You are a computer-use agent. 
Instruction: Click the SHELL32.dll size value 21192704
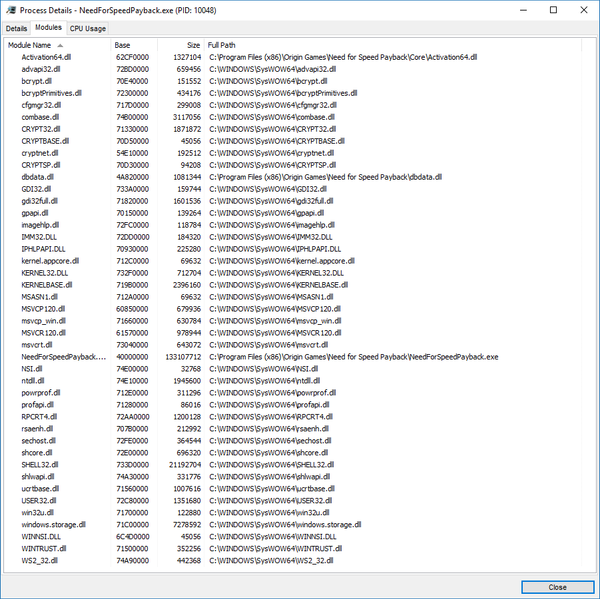pos(185,465)
